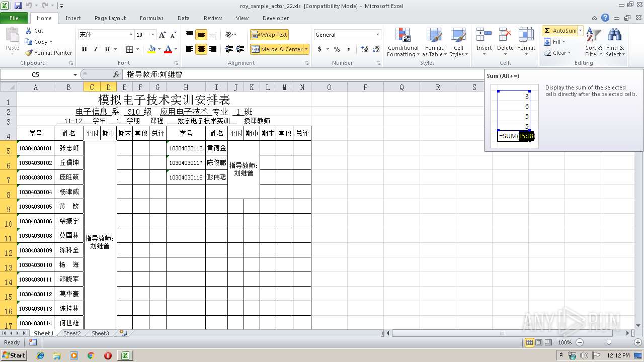644x362 pixels.
Task: Click Merge & Center button
Action: point(277,49)
